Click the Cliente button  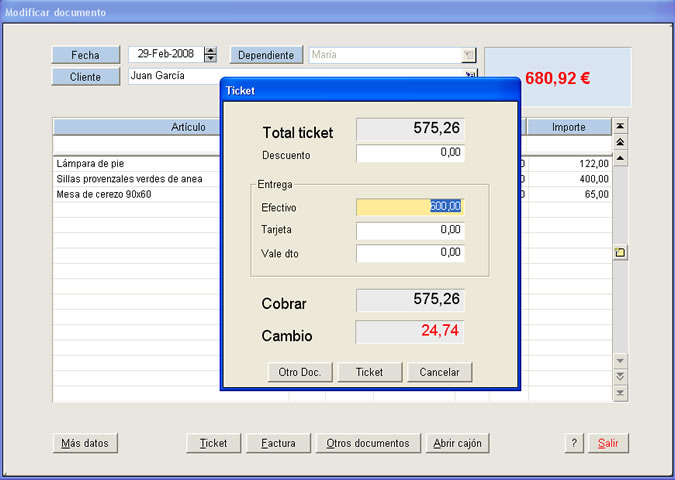coord(85,77)
